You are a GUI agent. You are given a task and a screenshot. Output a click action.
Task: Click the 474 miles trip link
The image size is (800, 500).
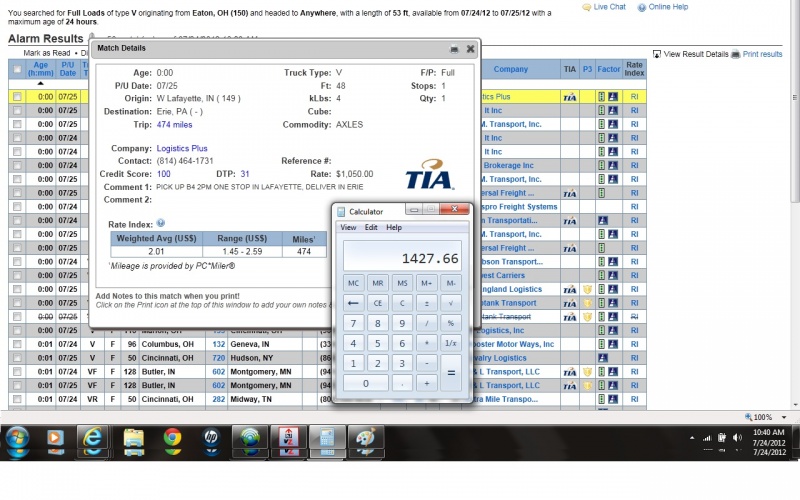[174, 125]
